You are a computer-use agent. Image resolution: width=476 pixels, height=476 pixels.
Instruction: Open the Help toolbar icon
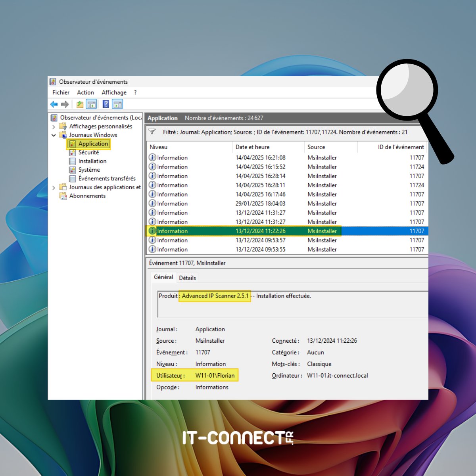tap(106, 104)
